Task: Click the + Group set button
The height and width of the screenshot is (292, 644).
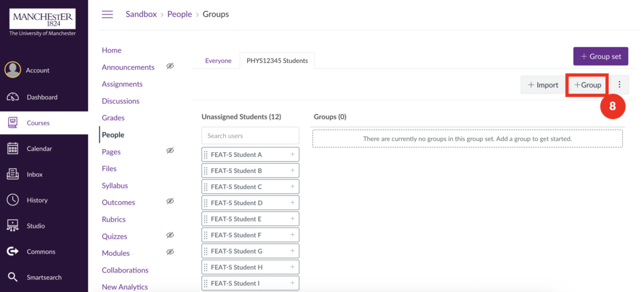Action: (x=601, y=56)
